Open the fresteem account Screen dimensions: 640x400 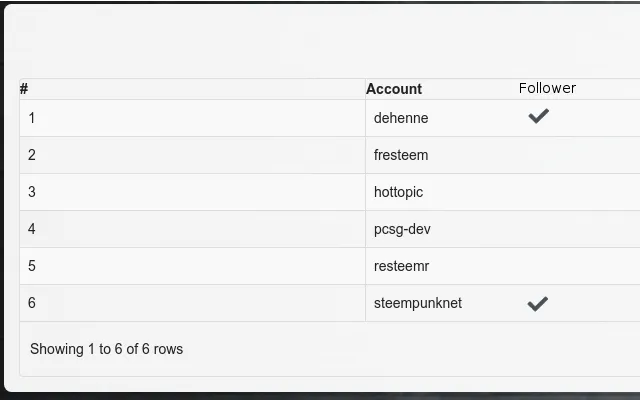[x=401, y=155]
